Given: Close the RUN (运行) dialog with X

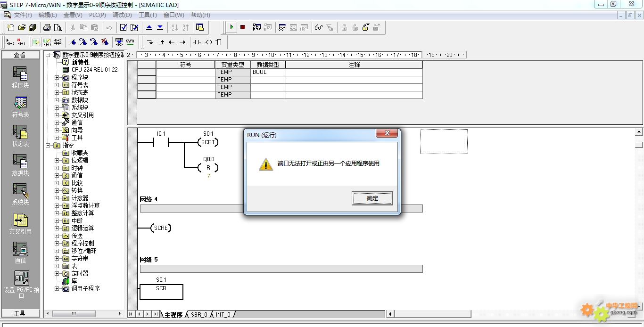Looking at the screenshot, I should [387, 133].
